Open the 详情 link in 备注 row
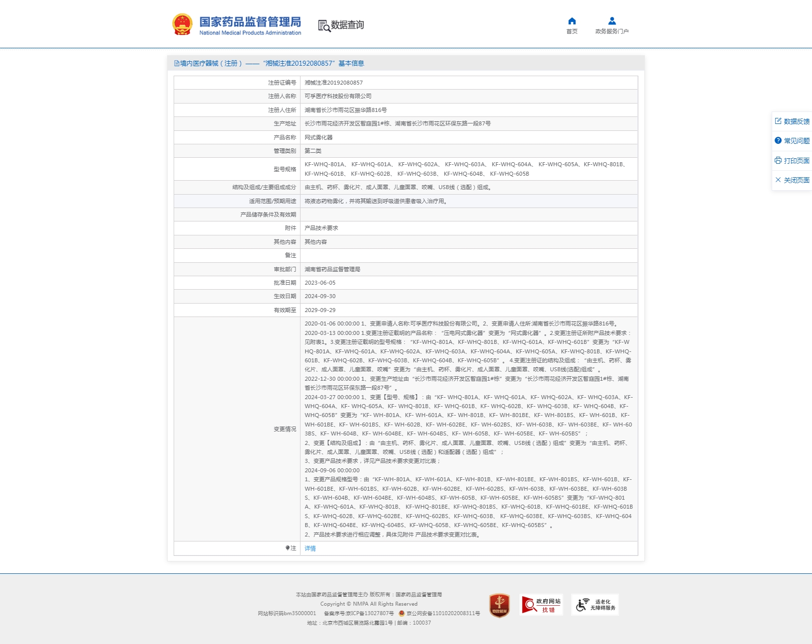The width and height of the screenshot is (812, 644). [x=310, y=549]
